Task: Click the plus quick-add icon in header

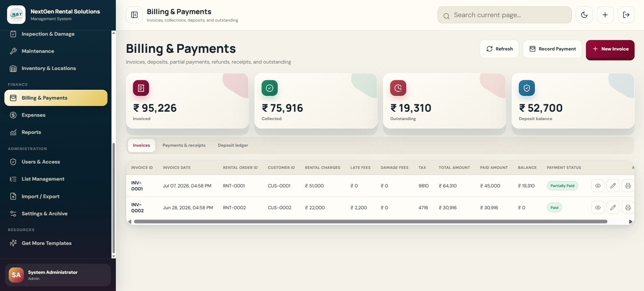Action: pyautogui.click(x=605, y=15)
